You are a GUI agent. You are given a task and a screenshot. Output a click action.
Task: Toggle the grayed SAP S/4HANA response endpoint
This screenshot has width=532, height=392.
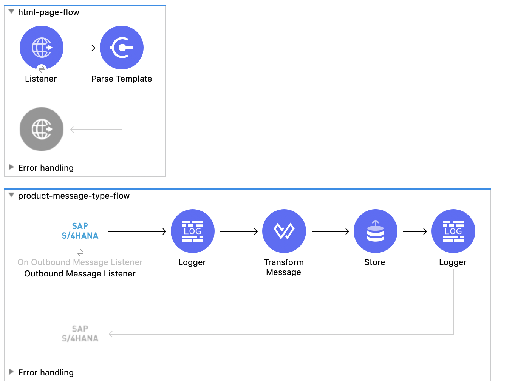[x=80, y=333]
